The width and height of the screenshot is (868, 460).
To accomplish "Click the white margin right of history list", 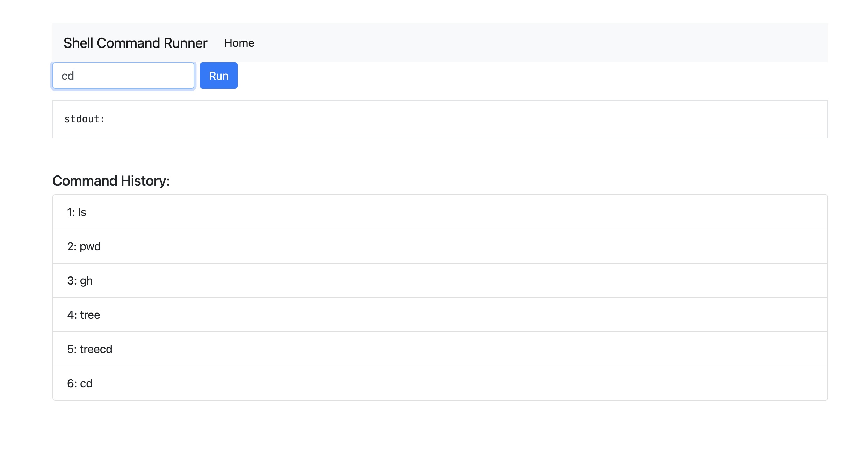I will coord(848,297).
